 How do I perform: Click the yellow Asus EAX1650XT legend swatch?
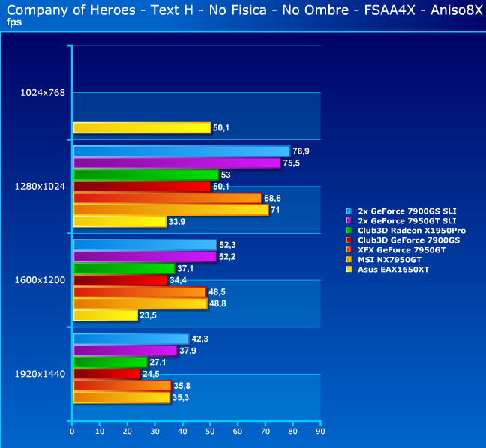[x=349, y=270]
